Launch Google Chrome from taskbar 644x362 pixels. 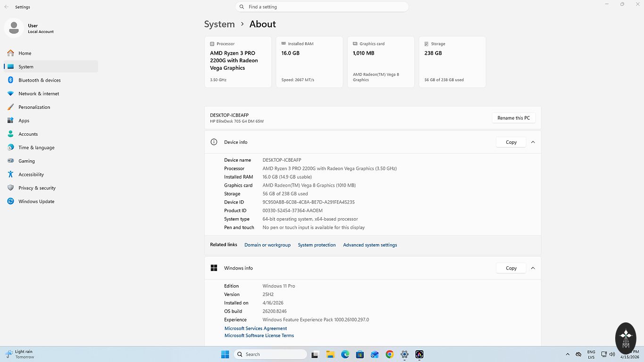[389, 354]
